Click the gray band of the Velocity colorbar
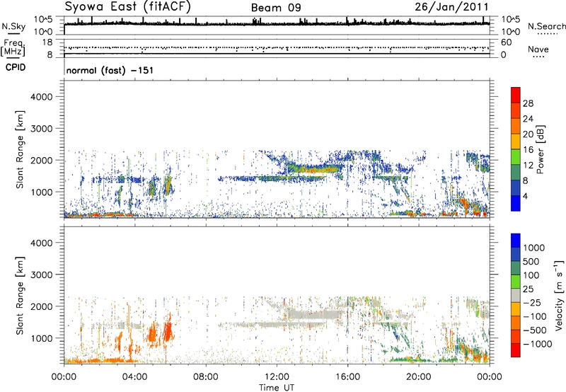 point(516,295)
